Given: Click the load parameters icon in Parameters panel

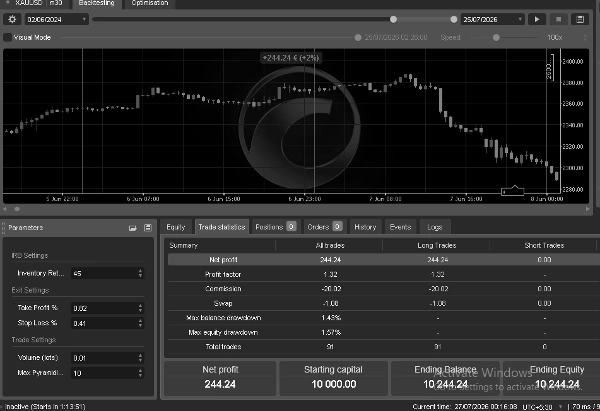Looking at the screenshot, I should point(132,228).
